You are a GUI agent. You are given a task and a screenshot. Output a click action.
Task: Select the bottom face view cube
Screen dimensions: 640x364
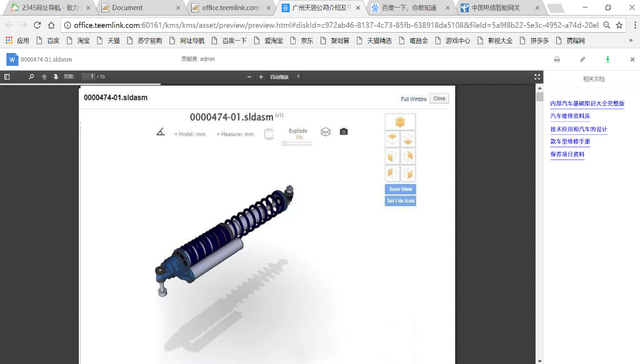[408, 139]
